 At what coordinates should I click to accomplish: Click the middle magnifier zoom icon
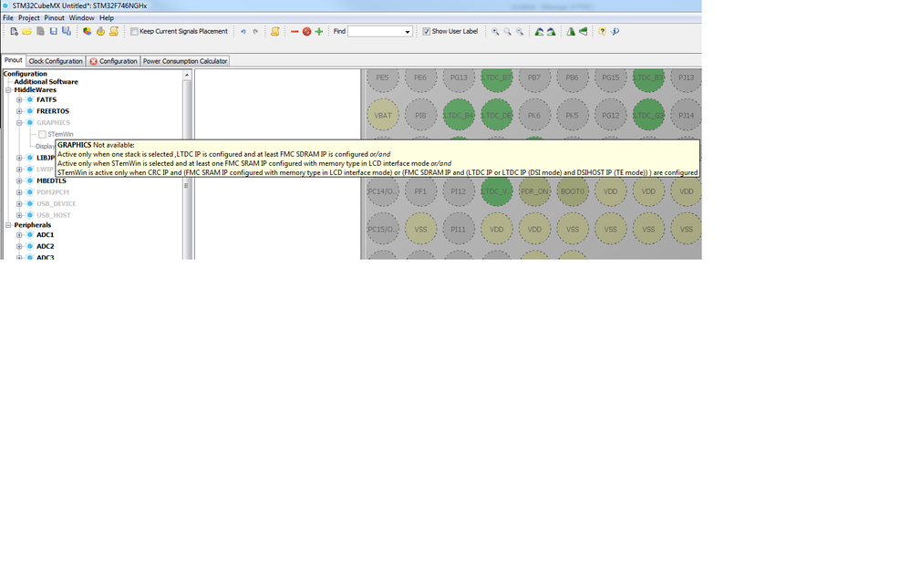[x=507, y=31]
